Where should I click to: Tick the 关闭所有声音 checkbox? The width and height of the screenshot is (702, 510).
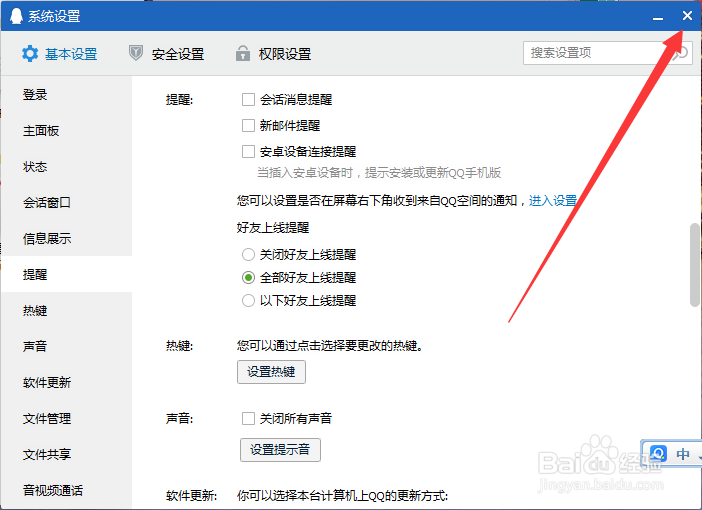[x=248, y=418]
